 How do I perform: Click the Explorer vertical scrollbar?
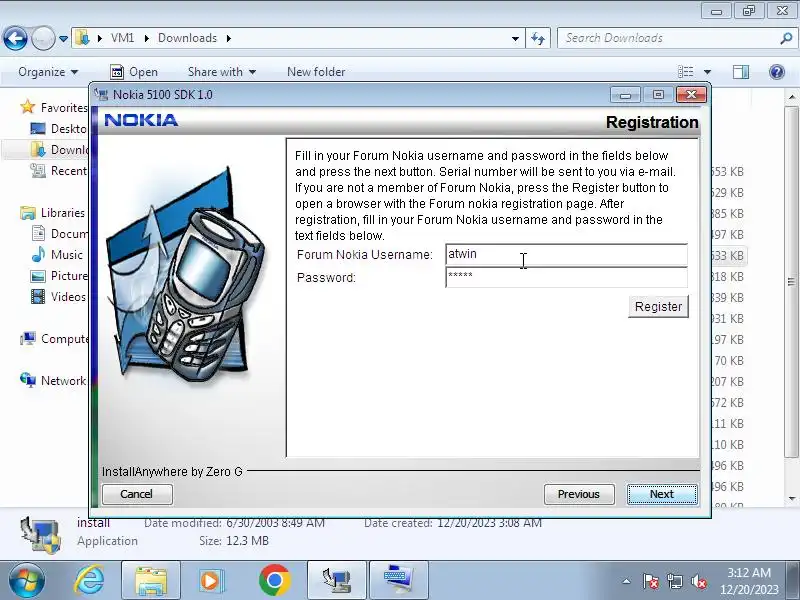coord(791,282)
